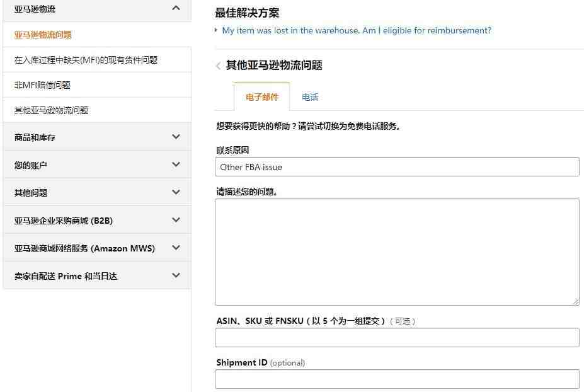
Task: Click the 商品和库存 section header text
Action: pos(35,137)
